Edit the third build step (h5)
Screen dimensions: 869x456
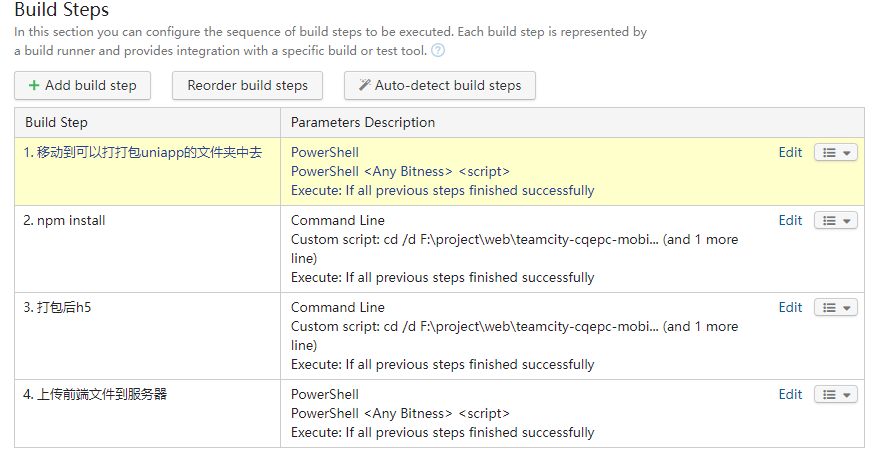pos(790,307)
